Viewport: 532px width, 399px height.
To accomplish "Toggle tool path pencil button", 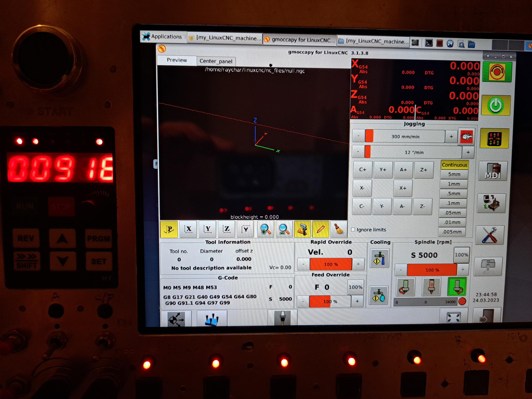I will [x=321, y=229].
